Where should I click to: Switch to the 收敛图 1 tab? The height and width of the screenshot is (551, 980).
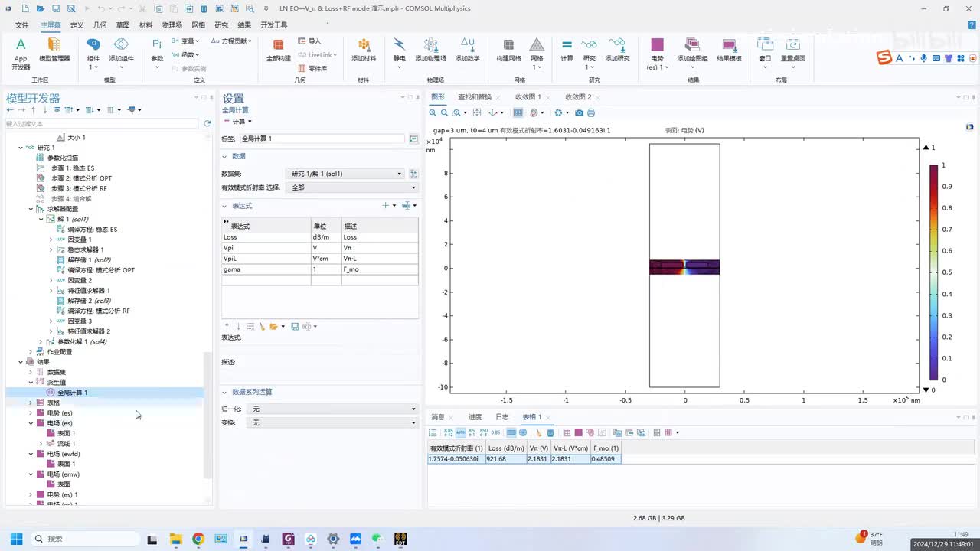528,97
